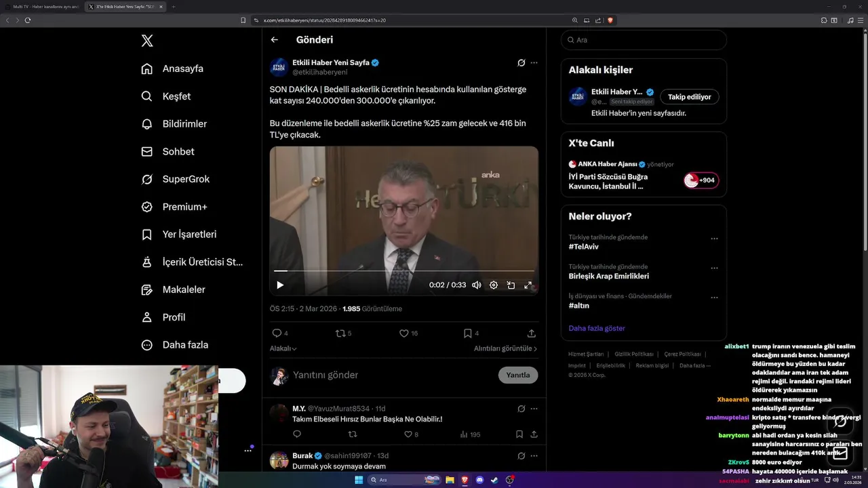Open more options for #TelAviv trend
The image size is (868, 488).
pyautogui.click(x=714, y=239)
